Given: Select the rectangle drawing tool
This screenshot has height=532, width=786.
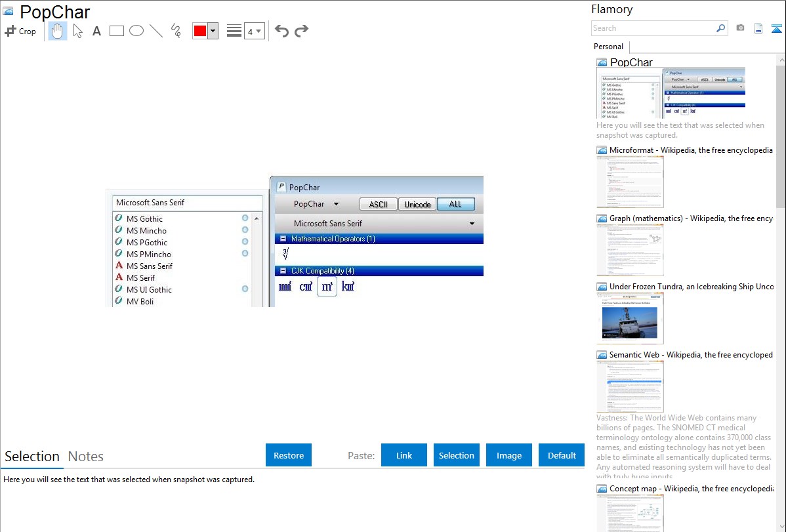Looking at the screenshot, I should coord(117,31).
